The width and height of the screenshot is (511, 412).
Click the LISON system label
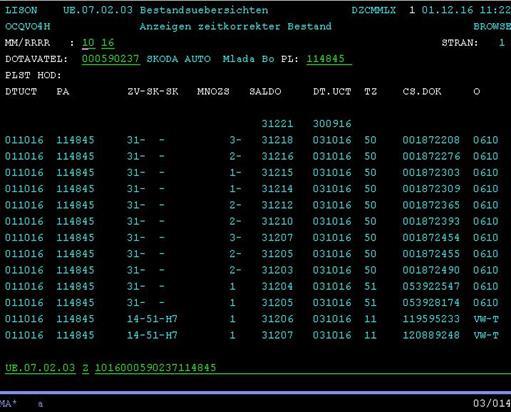click(x=21, y=10)
